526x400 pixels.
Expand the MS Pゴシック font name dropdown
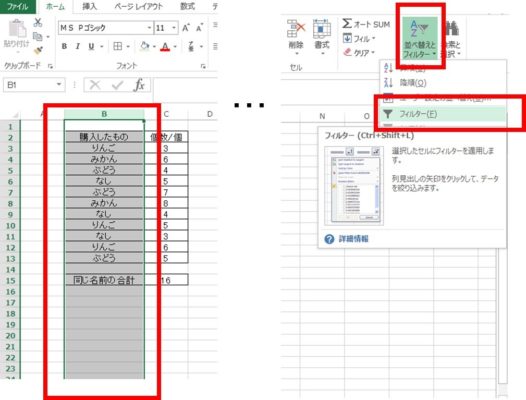(x=150, y=28)
